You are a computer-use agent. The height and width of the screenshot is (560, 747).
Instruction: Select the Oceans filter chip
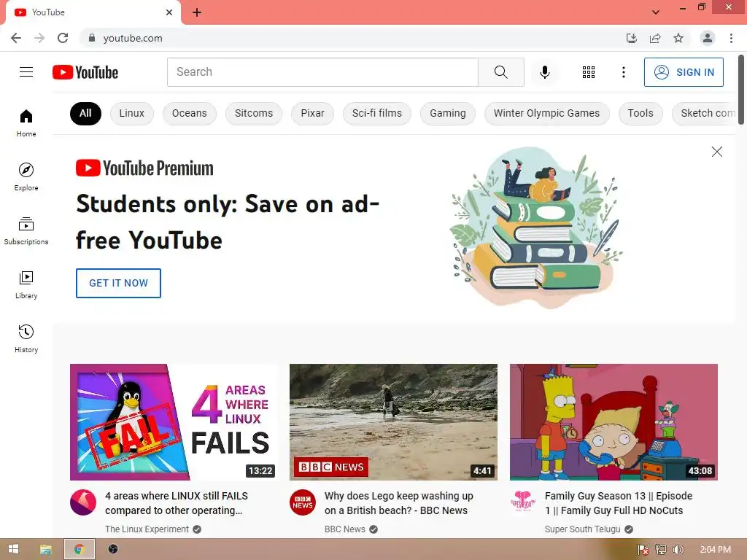tap(190, 113)
